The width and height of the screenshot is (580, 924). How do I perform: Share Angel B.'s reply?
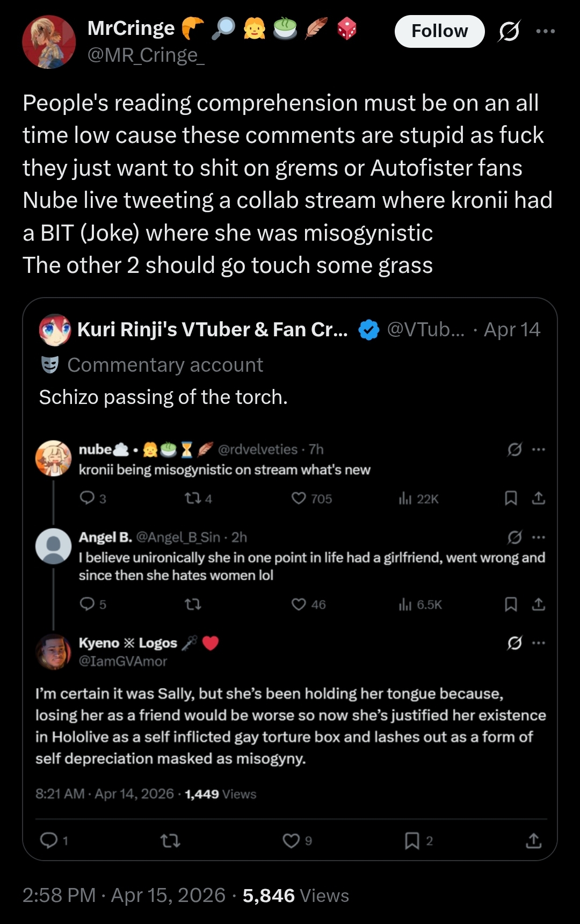pyautogui.click(x=538, y=604)
